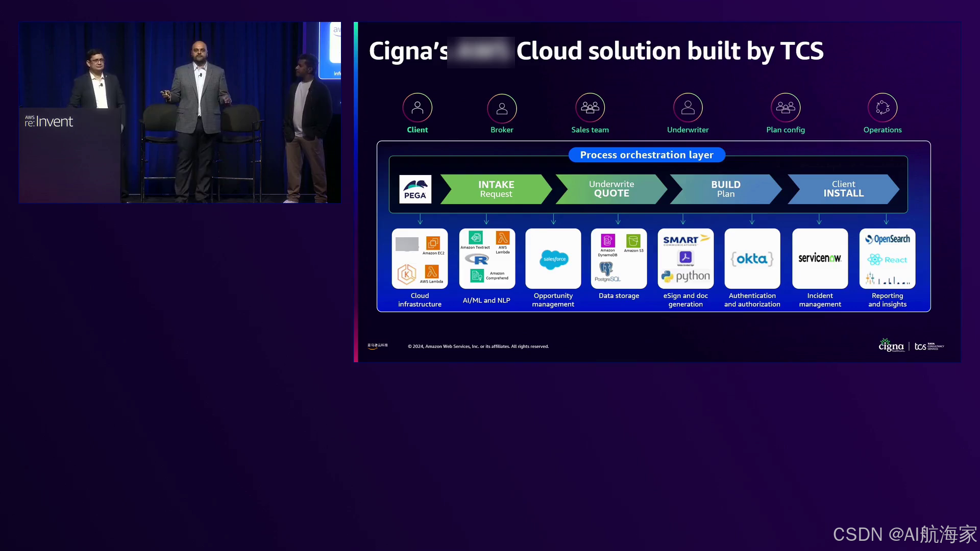This screenshot has height=551, width=980.
Task: Click the okta logo tile
Action: coord(752,259)
